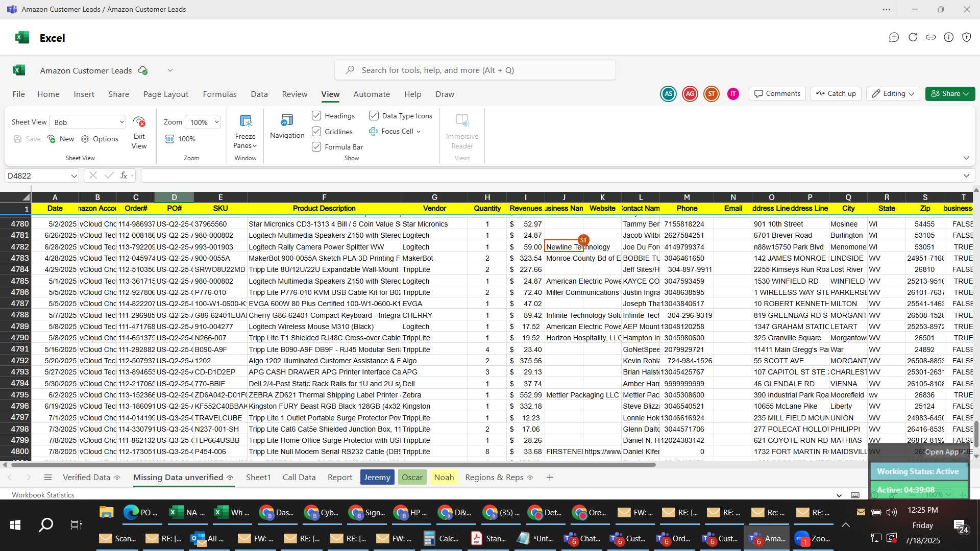Click the Catch up button
Screen dimensions: 980x551
(x=836, y=94)
